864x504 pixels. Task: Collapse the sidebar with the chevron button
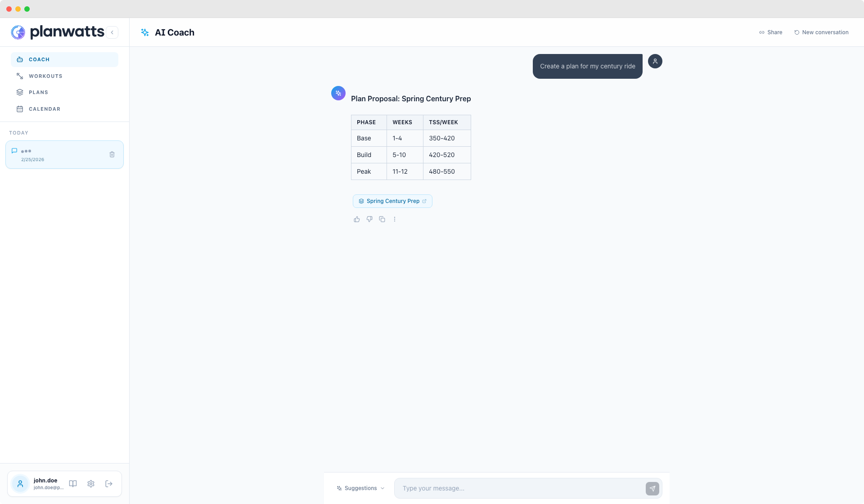(112, 32)
